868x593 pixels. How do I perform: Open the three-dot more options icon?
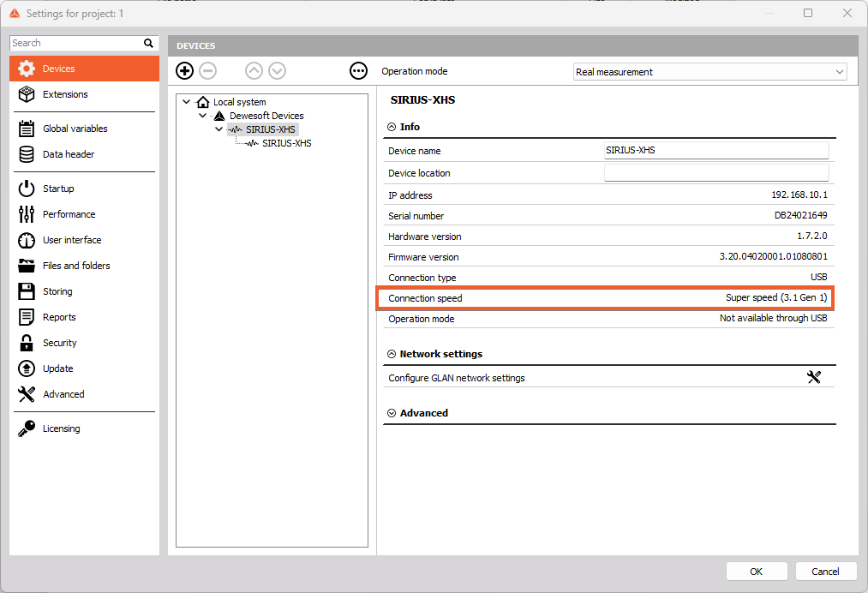[358, 71]
